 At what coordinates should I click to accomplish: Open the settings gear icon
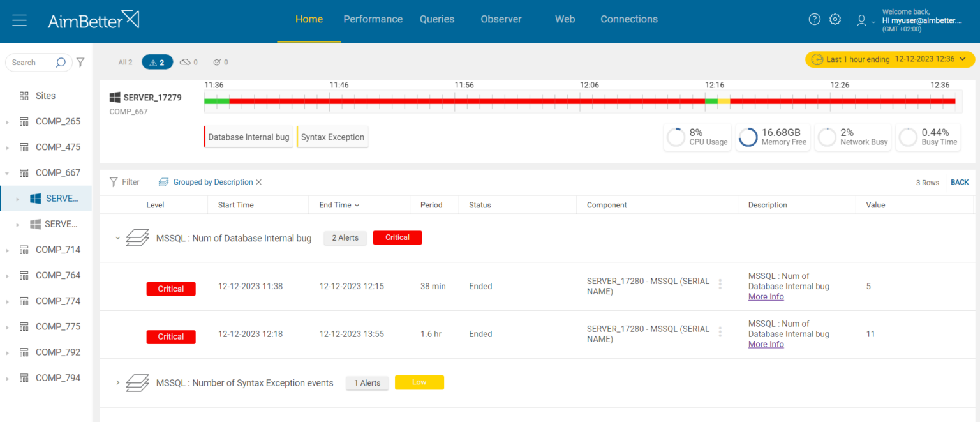(x=835, y=19)
